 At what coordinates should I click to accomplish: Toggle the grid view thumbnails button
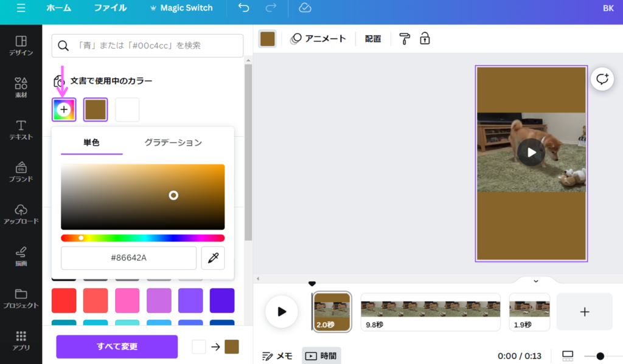568,355
